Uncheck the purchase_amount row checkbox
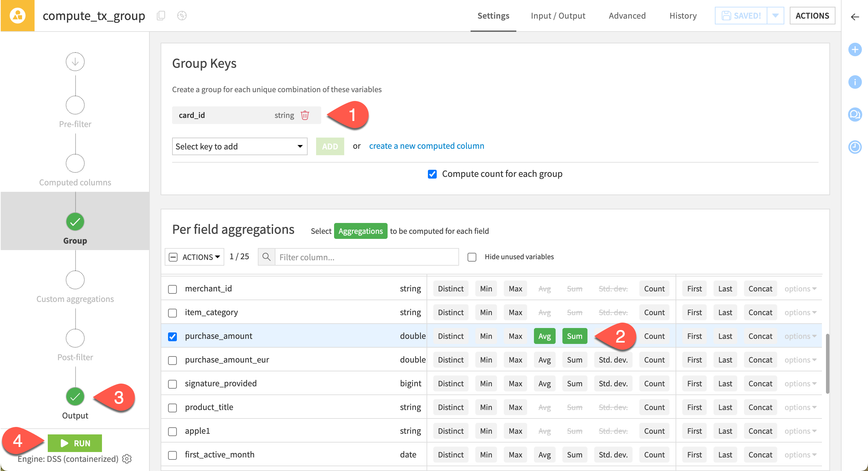 click(172, 336)
